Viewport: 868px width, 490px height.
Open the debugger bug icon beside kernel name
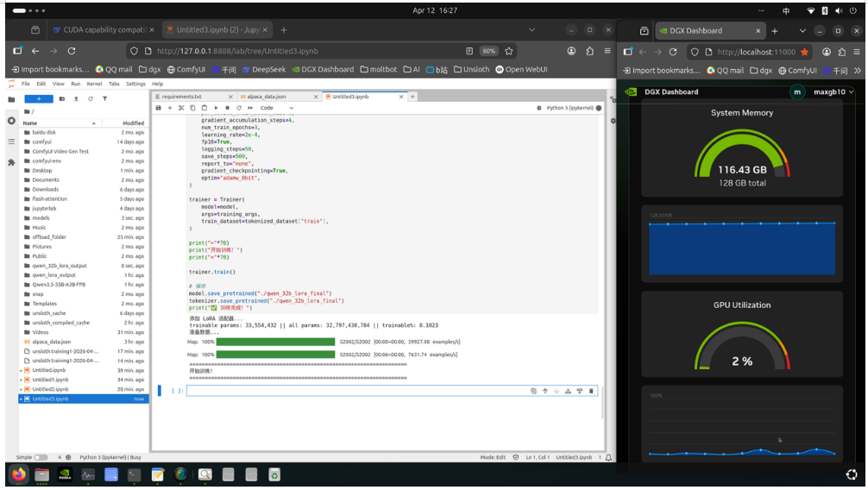[x=538, y=108]
